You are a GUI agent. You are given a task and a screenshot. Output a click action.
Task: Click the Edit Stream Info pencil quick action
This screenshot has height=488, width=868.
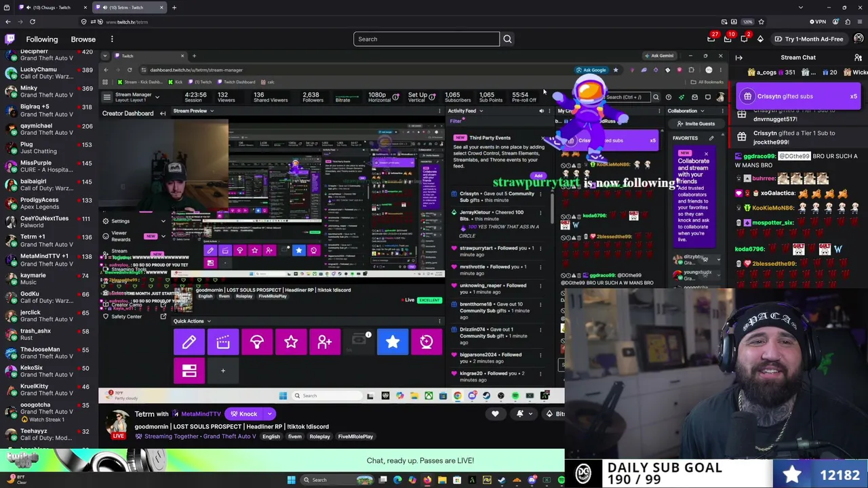[x=189, y=342]
